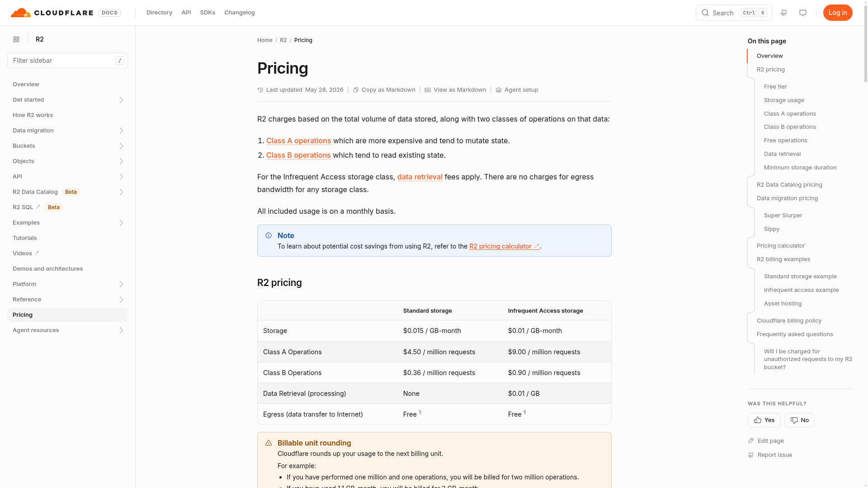
Task: Click the search magnifier icon
Action: [705, 13]
